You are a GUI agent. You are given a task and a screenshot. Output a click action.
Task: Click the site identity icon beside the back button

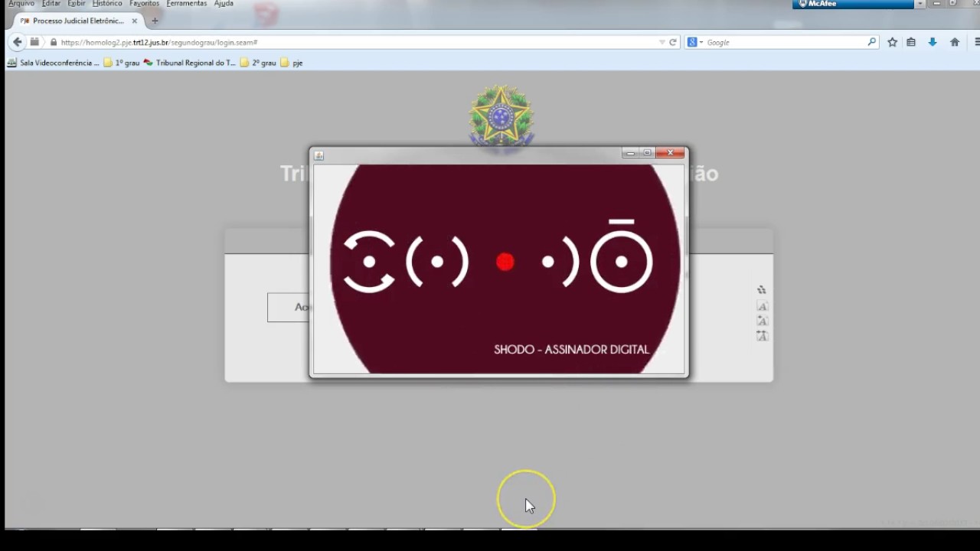[34, 42]
